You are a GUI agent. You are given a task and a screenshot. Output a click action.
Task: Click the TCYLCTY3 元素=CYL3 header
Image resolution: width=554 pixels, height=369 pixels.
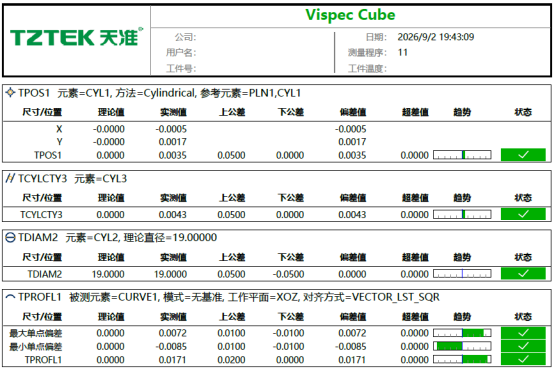pyautogui.click(x=72, y=178)
